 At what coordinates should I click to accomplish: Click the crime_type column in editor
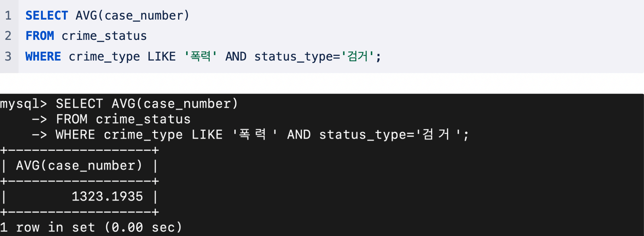(104, 57)
